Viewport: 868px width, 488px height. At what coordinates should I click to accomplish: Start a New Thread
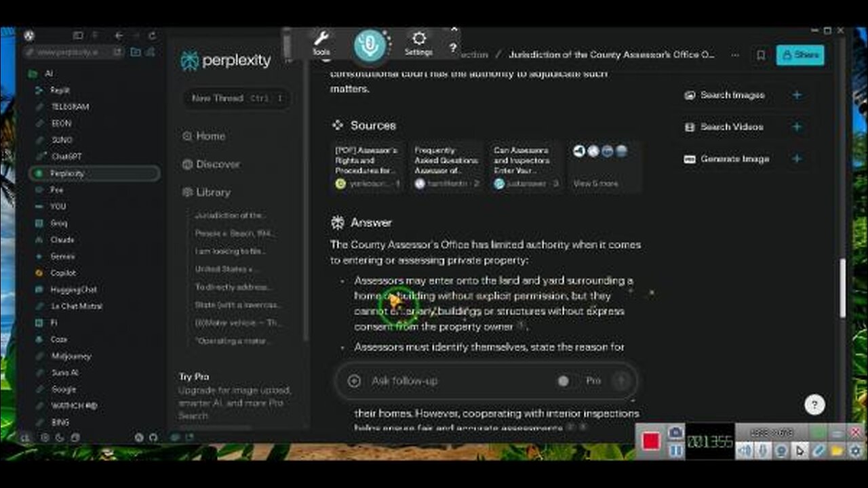pyautogui.click(x=237, y=98)
